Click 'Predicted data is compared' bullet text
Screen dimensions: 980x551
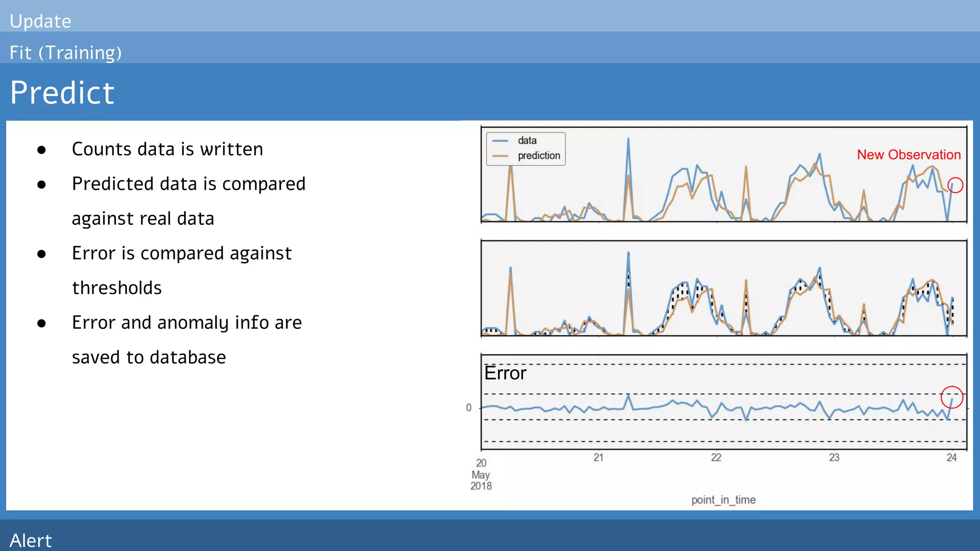(x=189, y=184)
